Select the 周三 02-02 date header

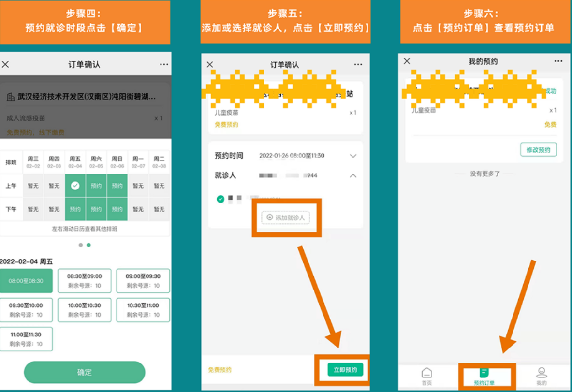tap(33, 162)
